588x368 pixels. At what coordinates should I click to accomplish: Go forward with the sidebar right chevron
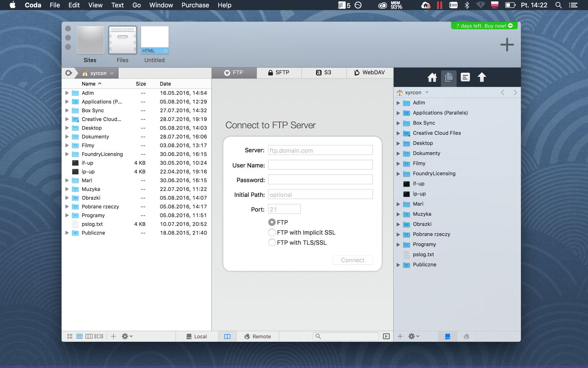[x=515, y=92]
